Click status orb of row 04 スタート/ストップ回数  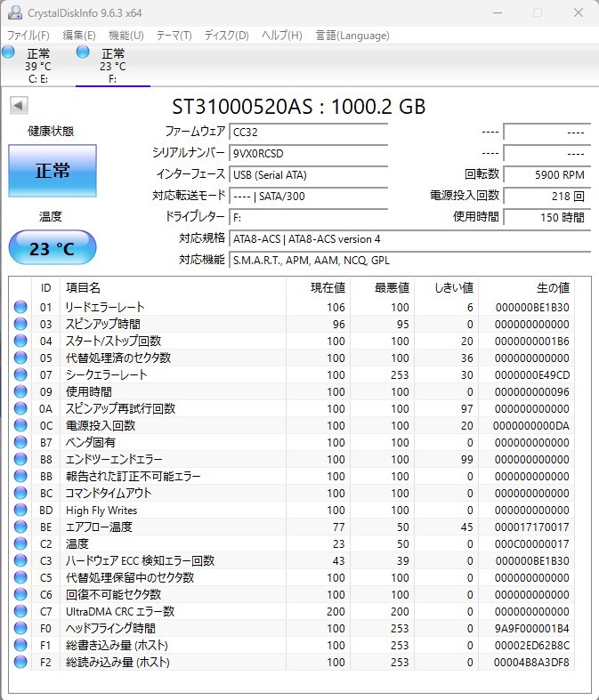tap(20, 341)
